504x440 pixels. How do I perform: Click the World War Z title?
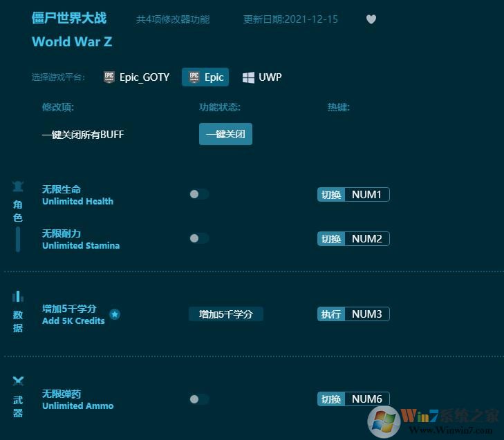[x=72, y=41]
